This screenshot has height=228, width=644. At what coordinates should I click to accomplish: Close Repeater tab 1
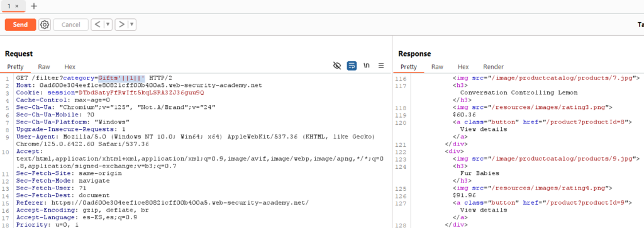tap(17, 6)
